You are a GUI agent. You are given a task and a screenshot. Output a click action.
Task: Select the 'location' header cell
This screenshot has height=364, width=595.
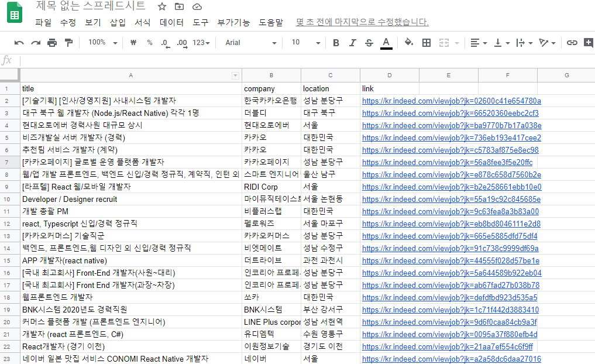[330, 88]
